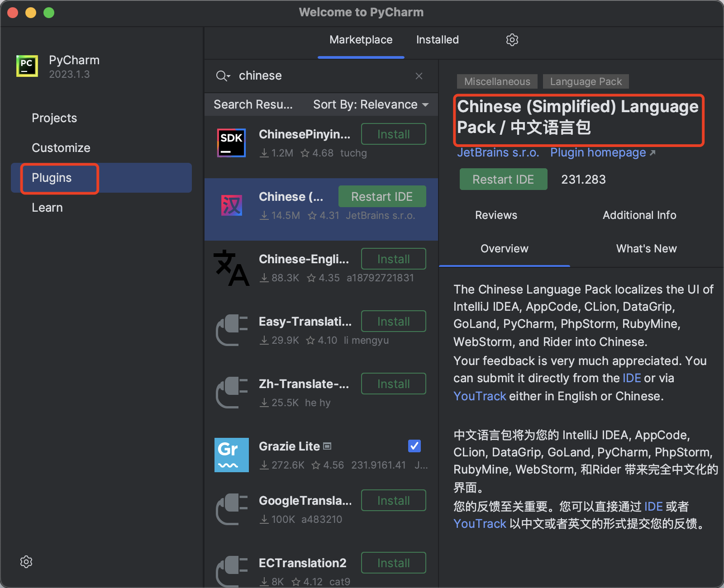Screen dimensions: 724x588
Task: Disable the Grazie Lite plugin checkbox
Action: click(414, 446)
